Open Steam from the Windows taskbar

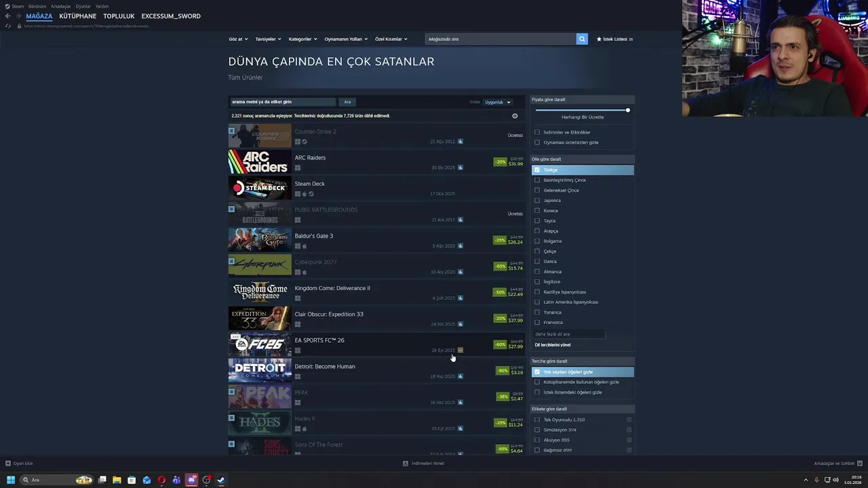(221, 480)
